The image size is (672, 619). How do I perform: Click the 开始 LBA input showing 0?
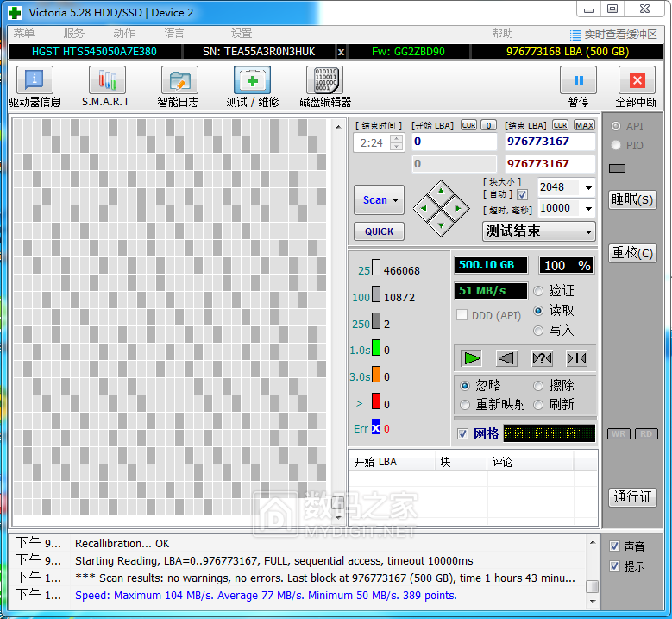455,142
